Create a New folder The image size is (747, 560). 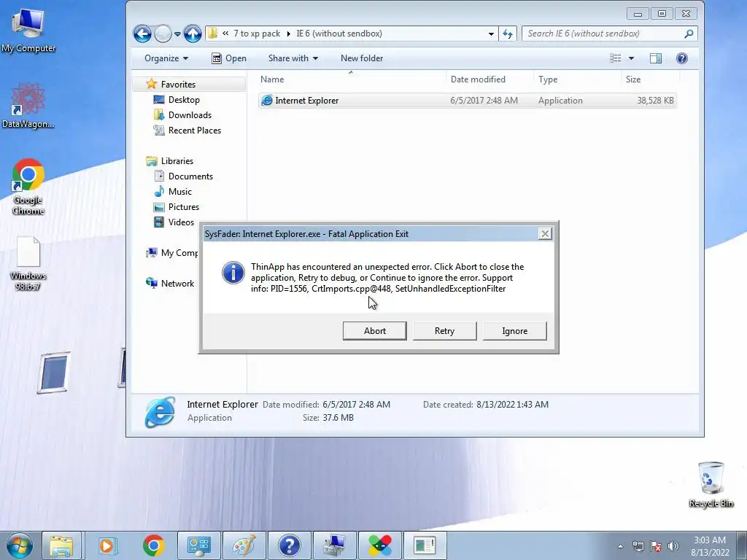point(362,58)
